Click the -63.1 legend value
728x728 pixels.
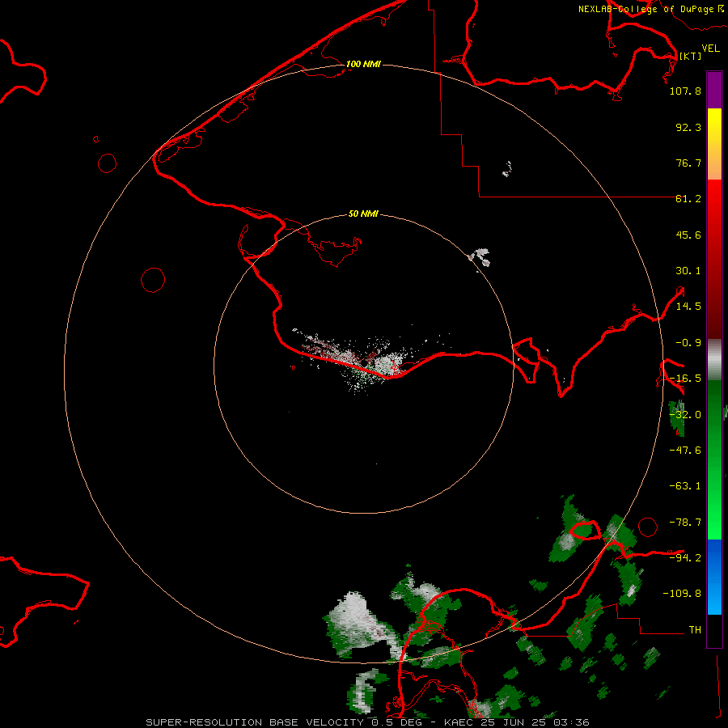tap(685, 486)
